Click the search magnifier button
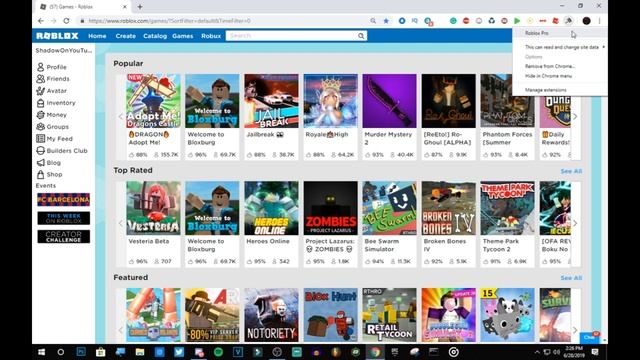The image size is (640, 360). click(x=361, y=36)
